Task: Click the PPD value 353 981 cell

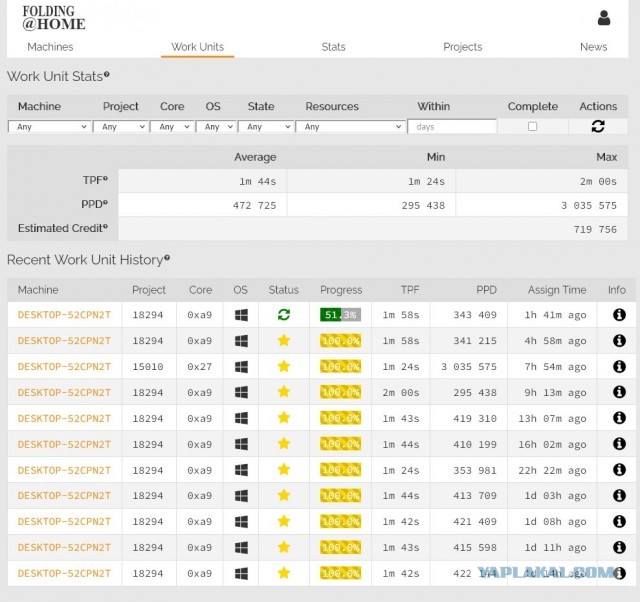Action: coord(475,470)
